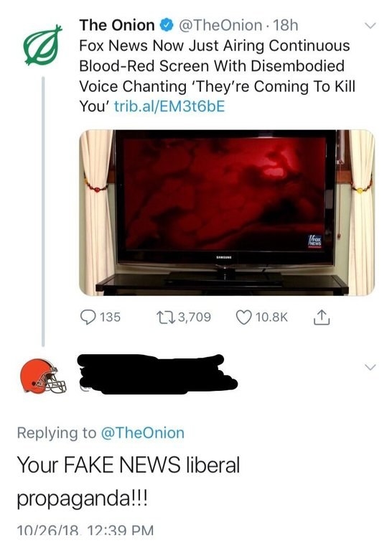Retweet The Onion's Fox News tweet
The width and height of the screenshot is (392, 551).
(166, 317)
